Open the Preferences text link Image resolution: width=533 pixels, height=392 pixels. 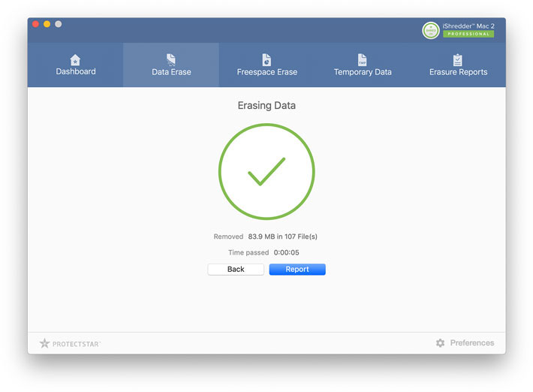coord(472,343)
